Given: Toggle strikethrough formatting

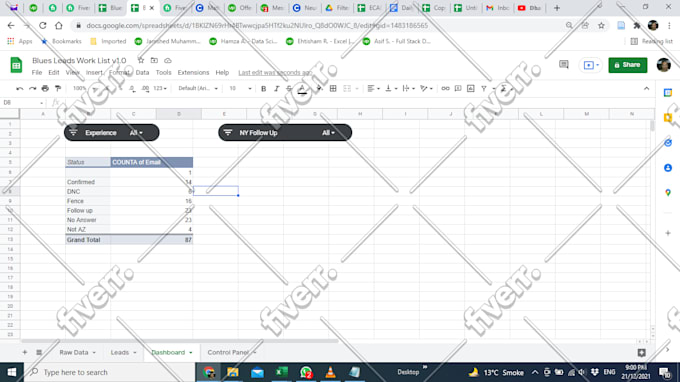Looking at the screenshot, I should pyautogui.click(x=289, y=88).
